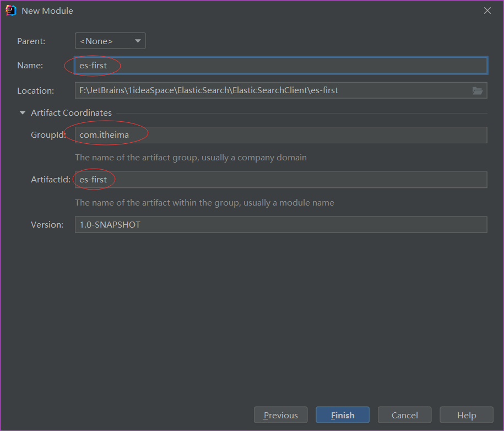This screenshot has width=504, height=431.
Task: Click the "Name:" label text
Action: [30, 66]
